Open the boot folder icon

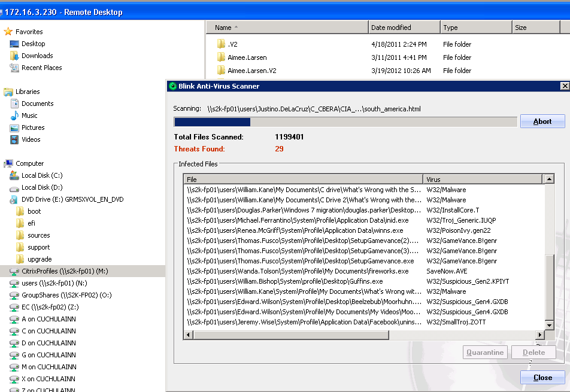(20, 211)
